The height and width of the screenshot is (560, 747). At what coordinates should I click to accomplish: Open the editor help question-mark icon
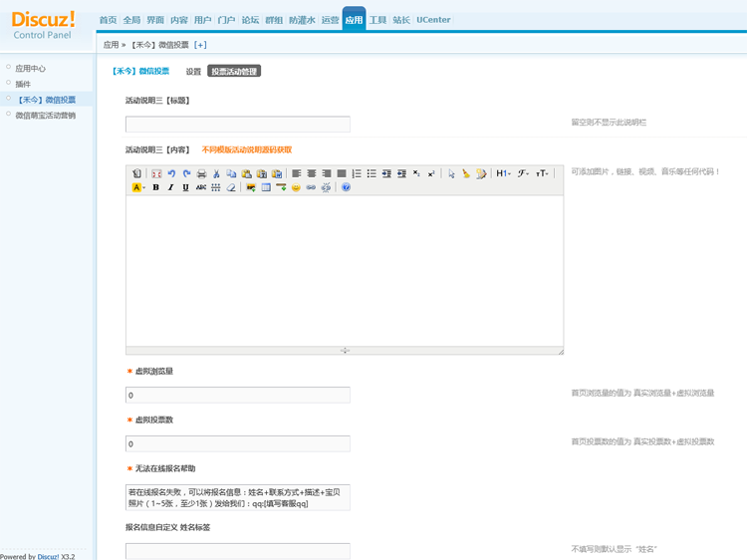tap(346, 187)
